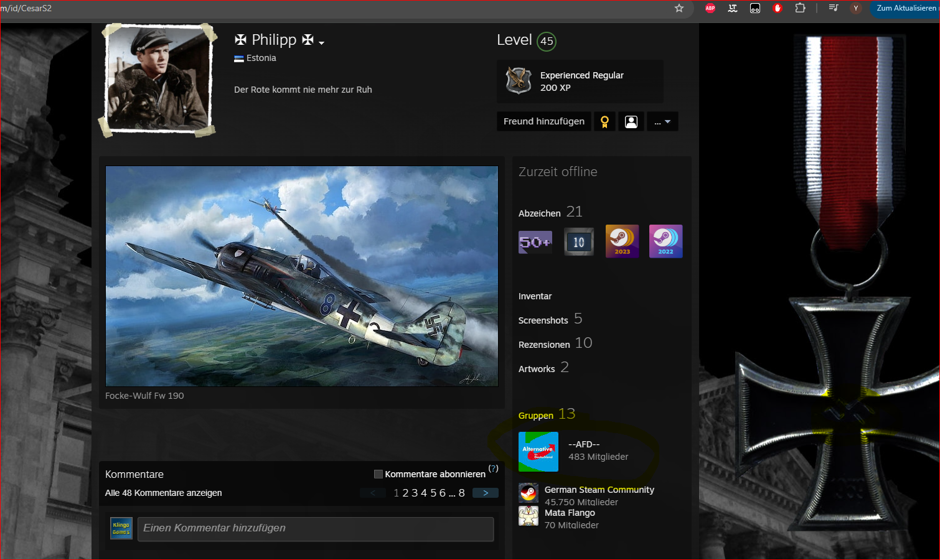
Task: Open the 50+ games badge
Action: 535,242
